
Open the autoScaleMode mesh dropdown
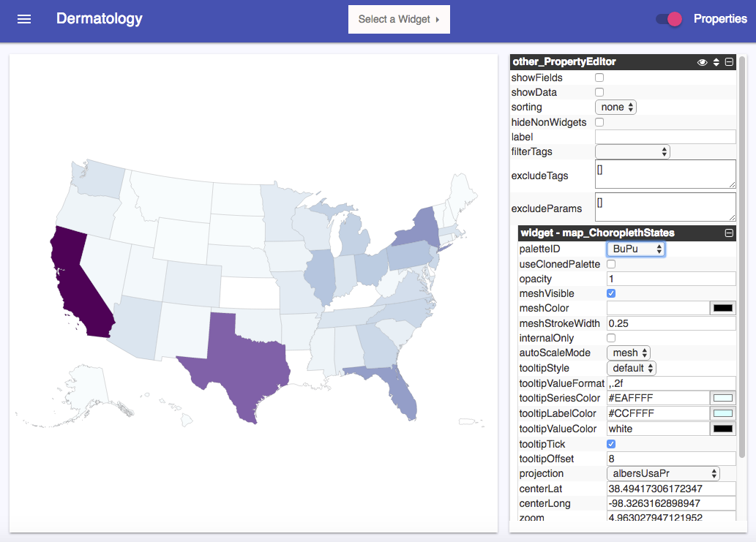coord(628,353)
